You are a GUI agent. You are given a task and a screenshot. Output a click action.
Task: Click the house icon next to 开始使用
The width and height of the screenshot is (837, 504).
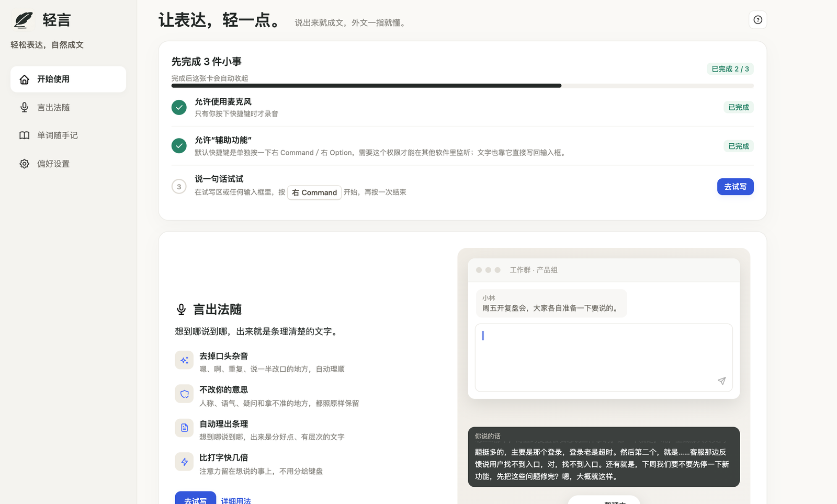coord(24,79)
